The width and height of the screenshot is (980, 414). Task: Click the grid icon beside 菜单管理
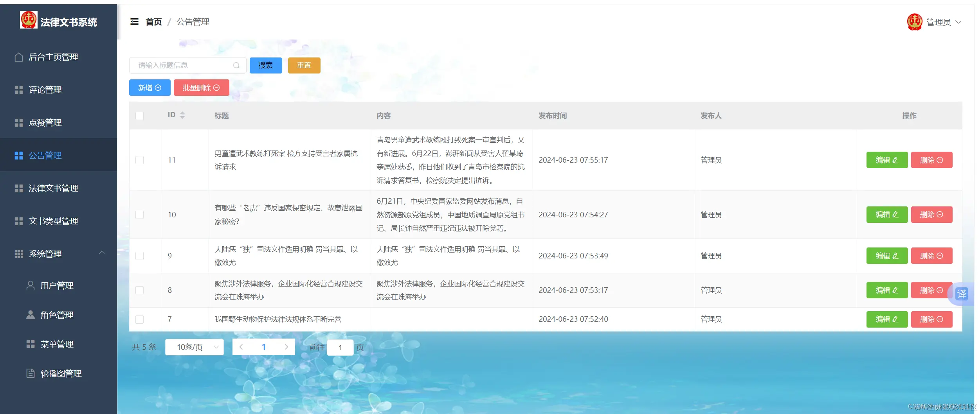click(x=31, y=344)
